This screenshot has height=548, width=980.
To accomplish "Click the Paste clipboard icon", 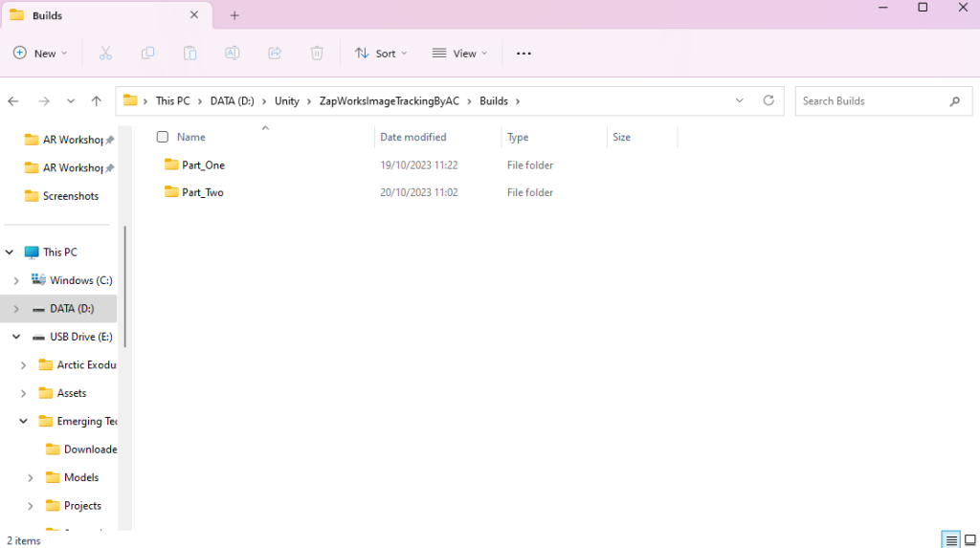I will [189, 54].
